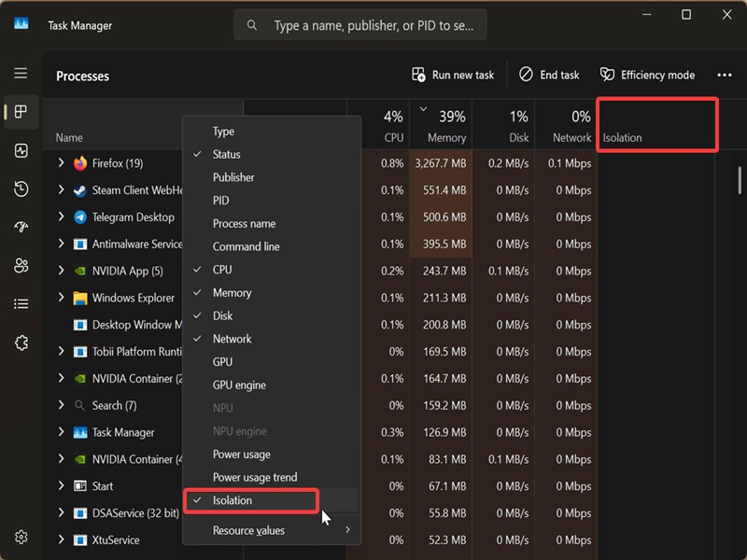Choose Command line in column menu

pyautogui.click(x=272, y=246)
